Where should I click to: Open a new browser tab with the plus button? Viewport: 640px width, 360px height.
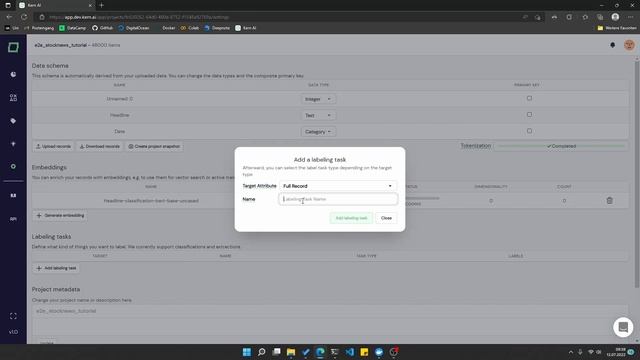coord(101,5)
